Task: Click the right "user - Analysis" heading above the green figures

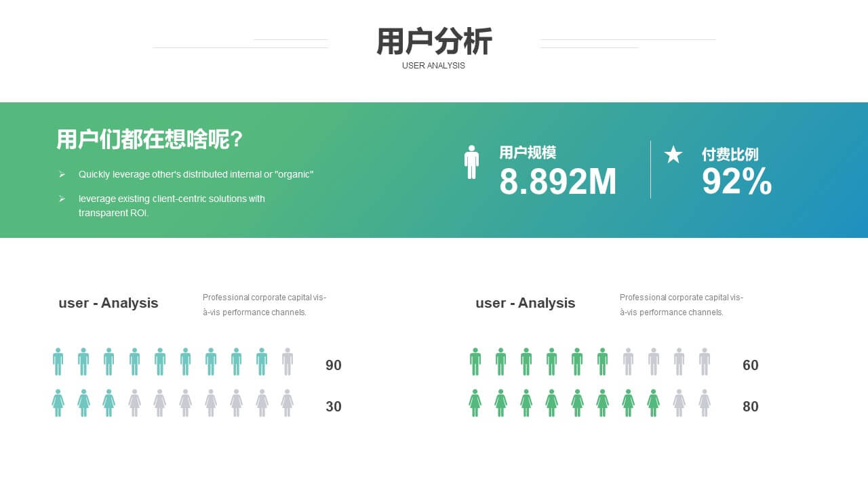Action: click(526, 303)
